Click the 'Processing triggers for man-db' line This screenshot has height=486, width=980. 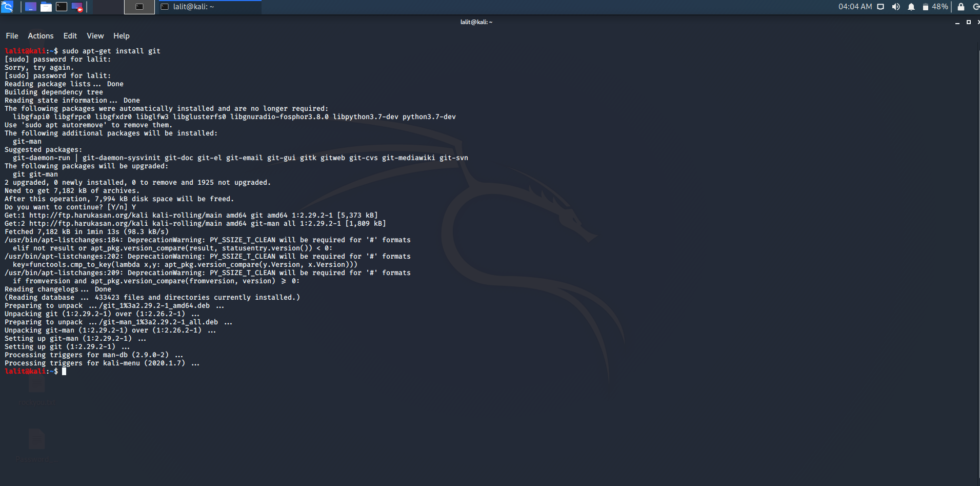point(94,355)
